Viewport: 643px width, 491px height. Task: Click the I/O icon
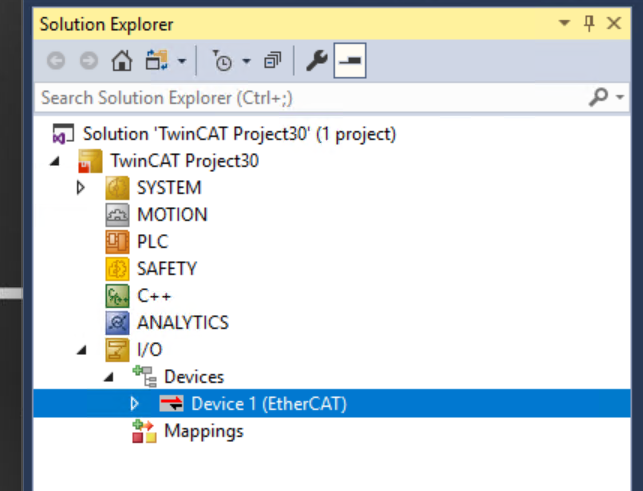(x=117, y=350)
